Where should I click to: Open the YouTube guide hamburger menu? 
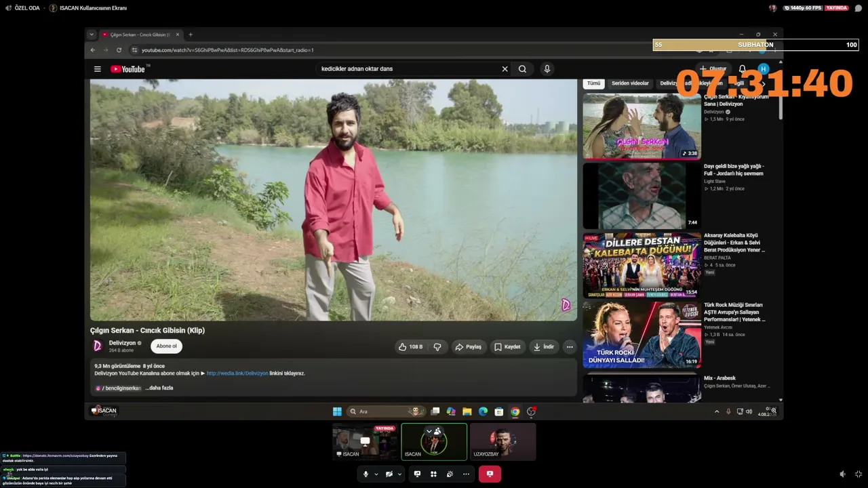pyautogui.click(x=98, y=69)
